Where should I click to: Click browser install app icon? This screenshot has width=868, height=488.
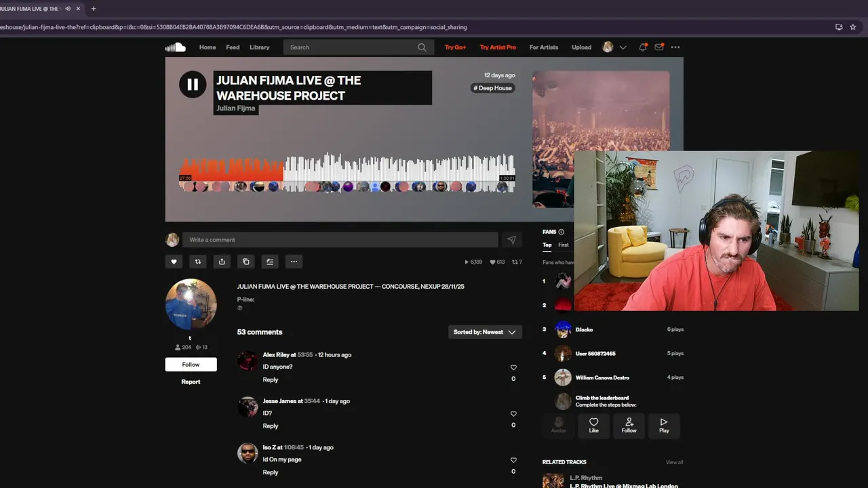pyautogui.click(x=839, y=27)
